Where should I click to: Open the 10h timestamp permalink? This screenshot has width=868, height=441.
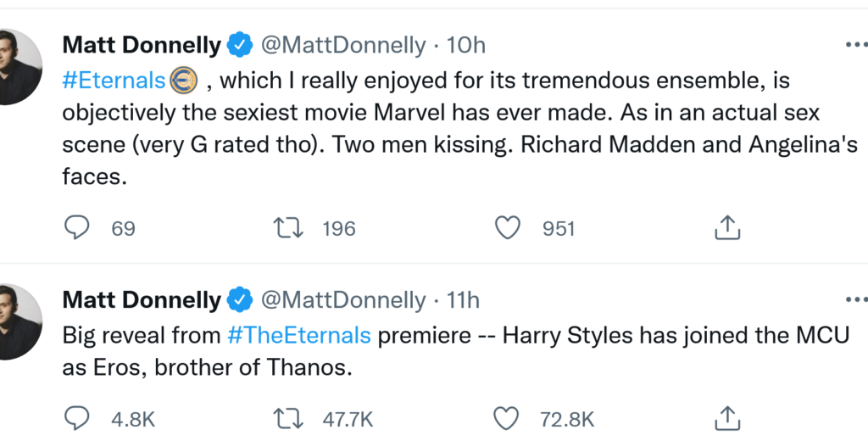tap(466, 44)
